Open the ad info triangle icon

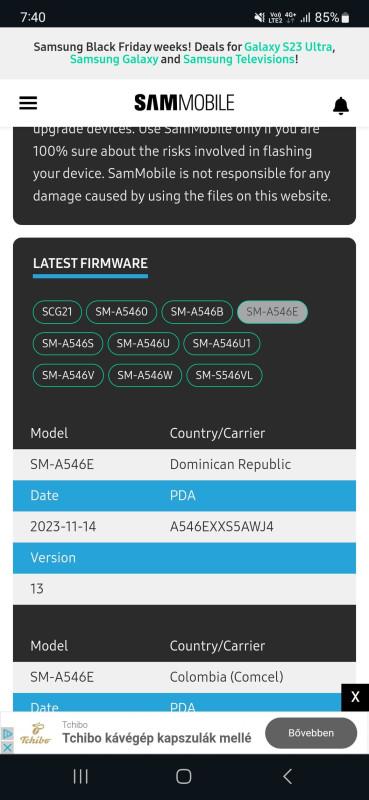point(7,733)
